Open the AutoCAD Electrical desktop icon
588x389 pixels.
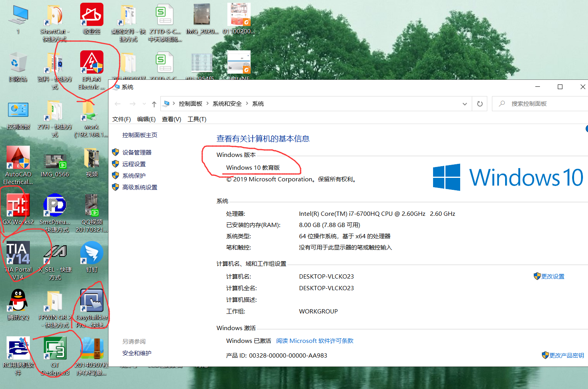point(18,158)
